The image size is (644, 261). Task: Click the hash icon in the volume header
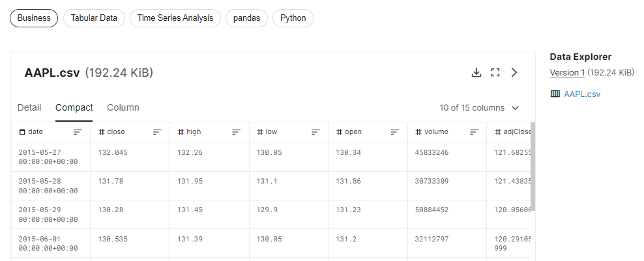coord(418,132)
